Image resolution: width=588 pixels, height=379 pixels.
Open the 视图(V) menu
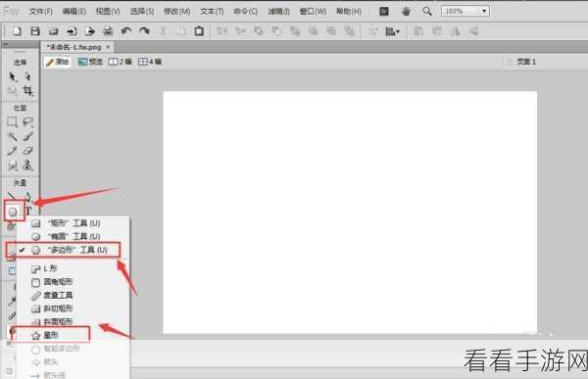tap(108, 12)
